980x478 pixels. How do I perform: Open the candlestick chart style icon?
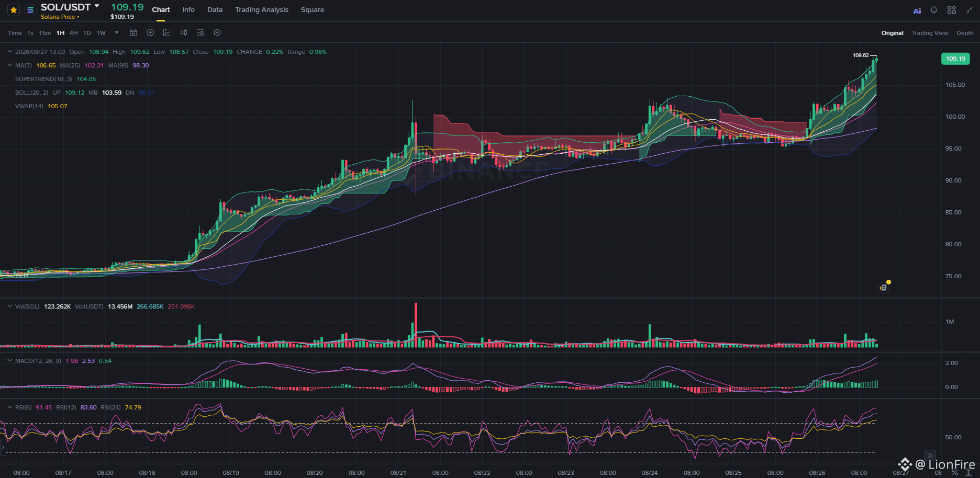click(x=184, y=32)
